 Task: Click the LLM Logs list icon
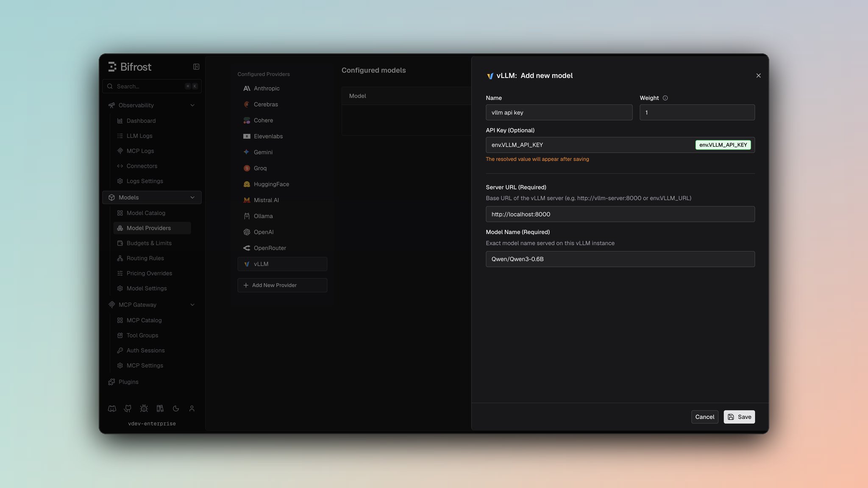point(120,136)
